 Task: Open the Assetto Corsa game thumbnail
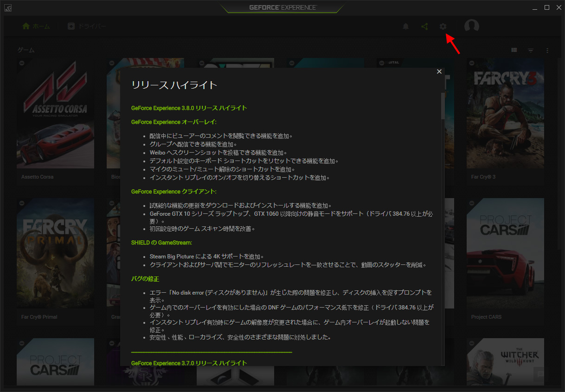[55, 113]
